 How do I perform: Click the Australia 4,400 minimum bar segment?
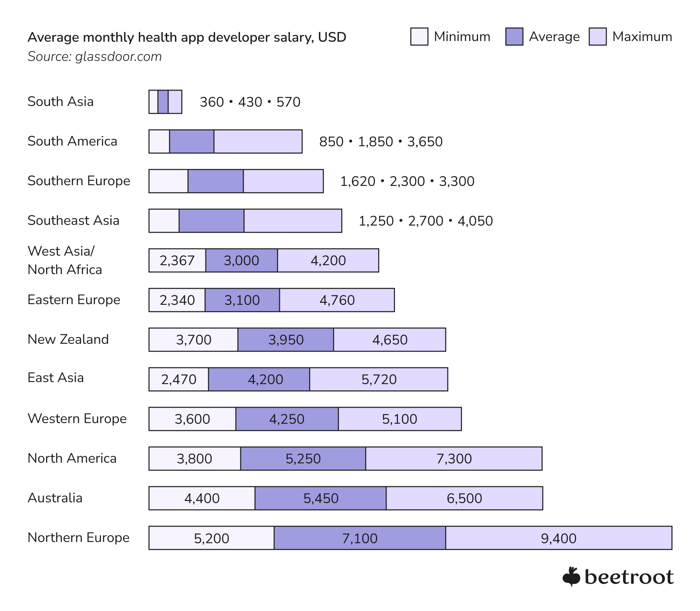point(202,498)
